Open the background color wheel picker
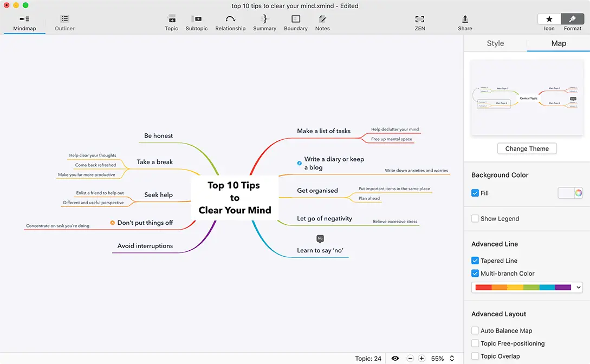The height and width of the screenshot is (364, 590). click(578, 193)
